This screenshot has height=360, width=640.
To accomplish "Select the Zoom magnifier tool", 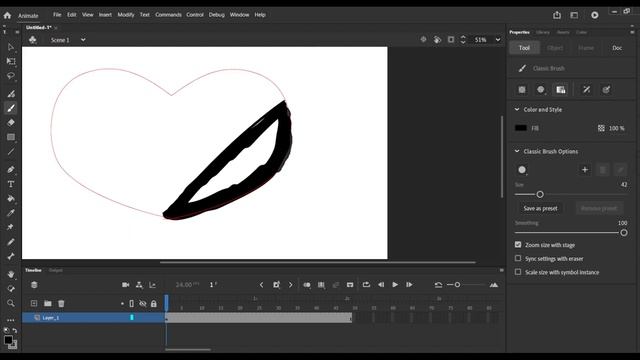I will 11,303.
